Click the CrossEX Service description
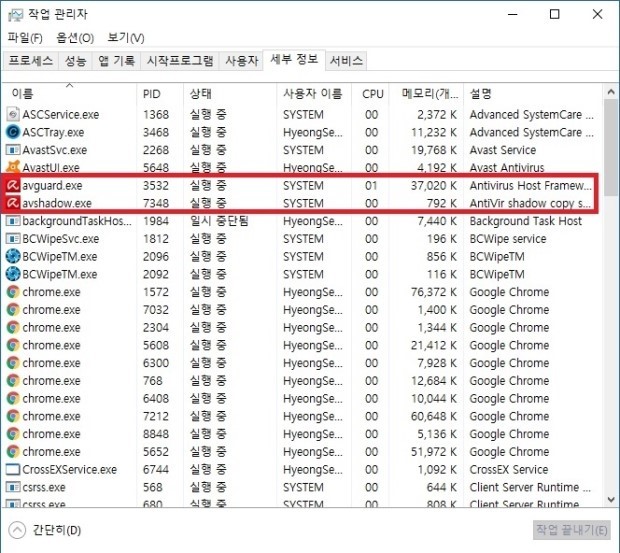The image size is (620, 553). click(x=509, y=470)
